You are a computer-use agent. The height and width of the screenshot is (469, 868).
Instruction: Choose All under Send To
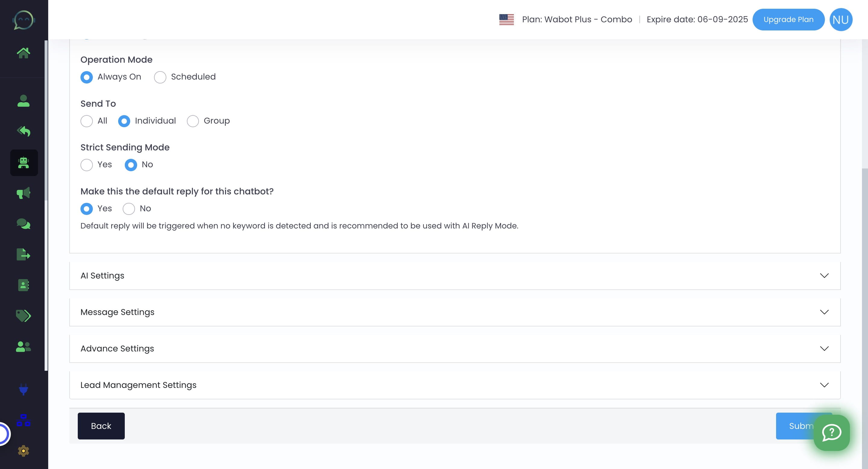coord(86,121)
